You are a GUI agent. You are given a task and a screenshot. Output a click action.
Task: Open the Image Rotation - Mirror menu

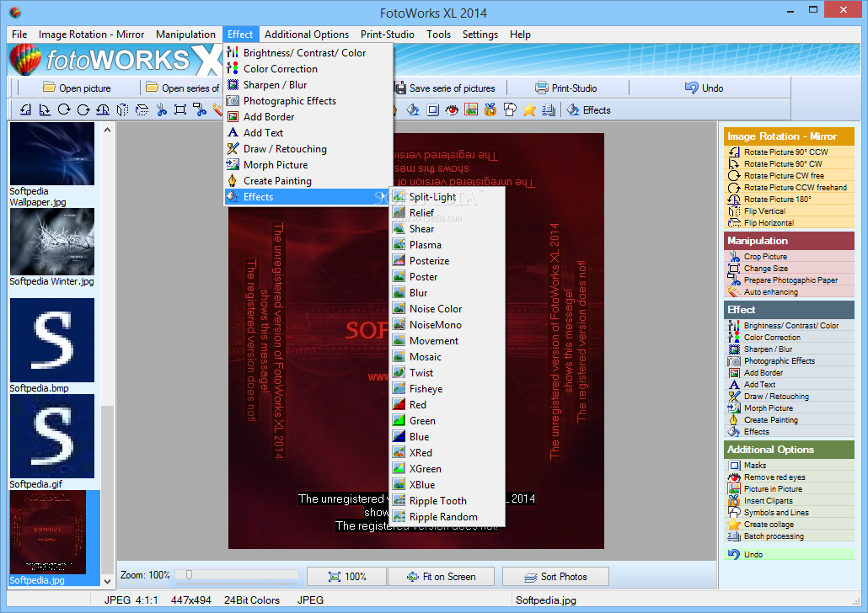pos(91,35)
